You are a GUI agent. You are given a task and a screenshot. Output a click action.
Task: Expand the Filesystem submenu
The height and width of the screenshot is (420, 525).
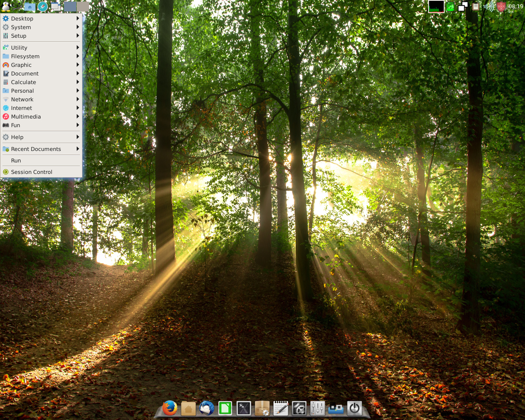[x=41, y=56]
